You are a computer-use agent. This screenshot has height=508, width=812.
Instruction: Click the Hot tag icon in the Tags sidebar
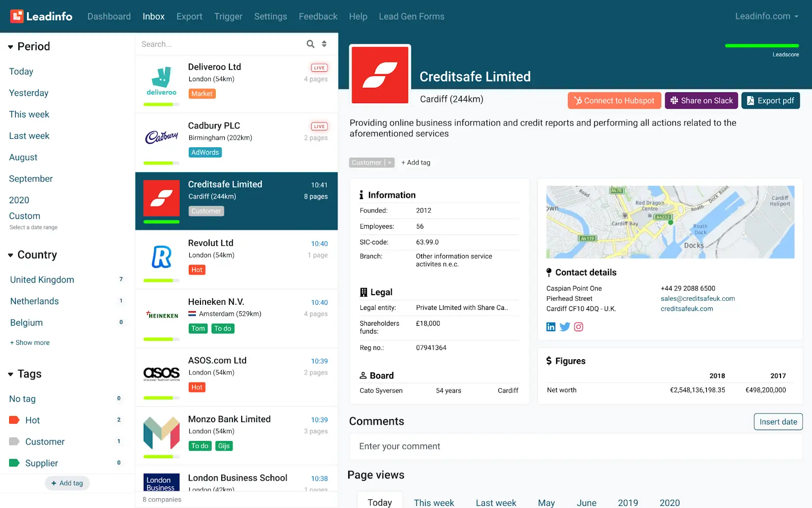coord(14,420)
